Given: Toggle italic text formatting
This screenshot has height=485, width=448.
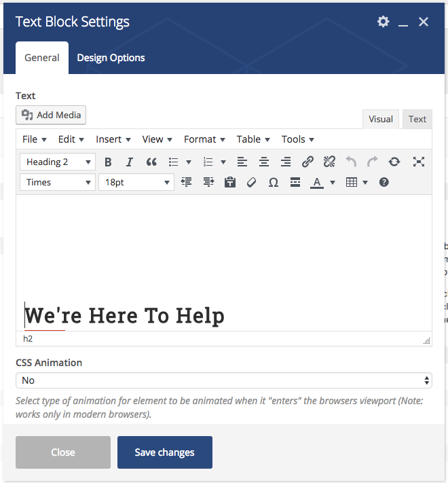Looking at the screenshot, I should pos(130,162).
